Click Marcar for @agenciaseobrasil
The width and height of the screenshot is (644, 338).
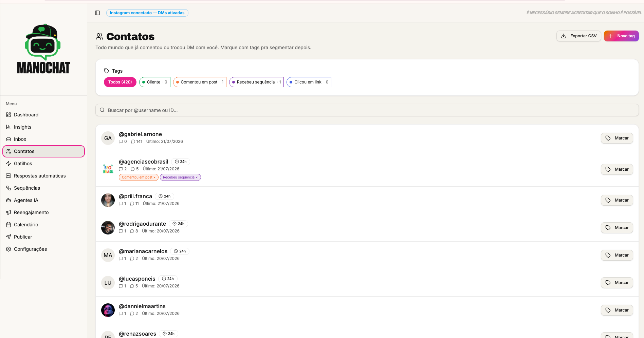pos(617,169)
